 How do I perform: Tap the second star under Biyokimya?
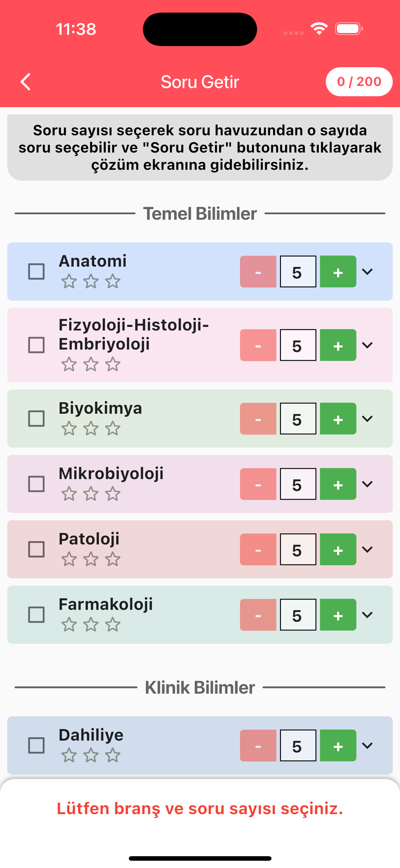coord(91,428)
